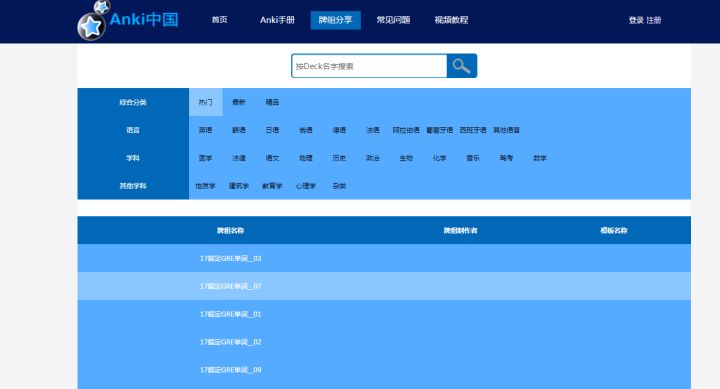Filter decks by 历史 subject
Screen dimensions: 720x389
(339, 158)
